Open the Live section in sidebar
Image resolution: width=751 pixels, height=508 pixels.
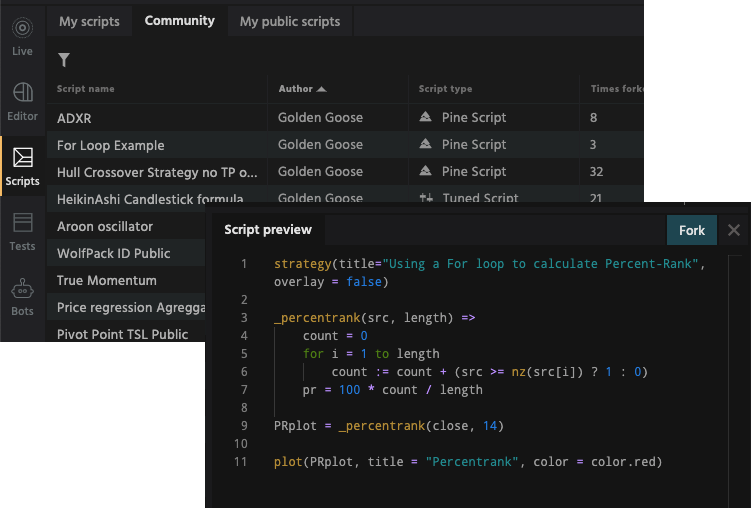click(22, 37)
